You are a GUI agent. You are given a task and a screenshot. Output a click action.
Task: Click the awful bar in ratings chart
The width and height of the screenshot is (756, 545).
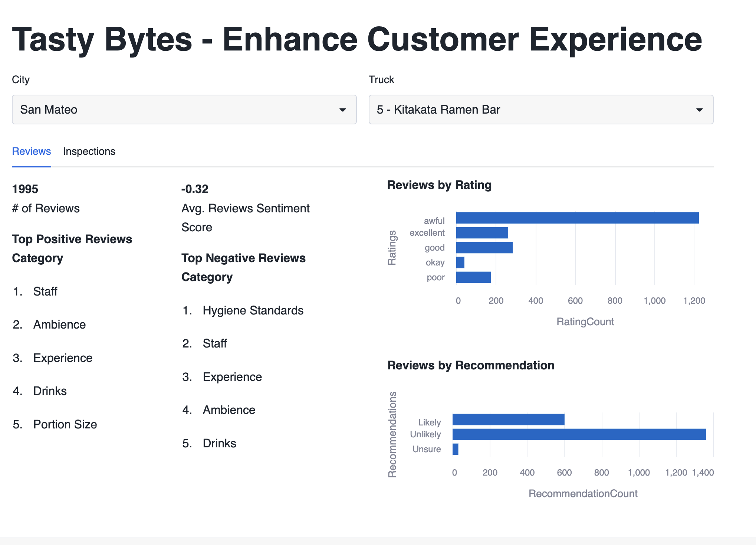[577, 218]
